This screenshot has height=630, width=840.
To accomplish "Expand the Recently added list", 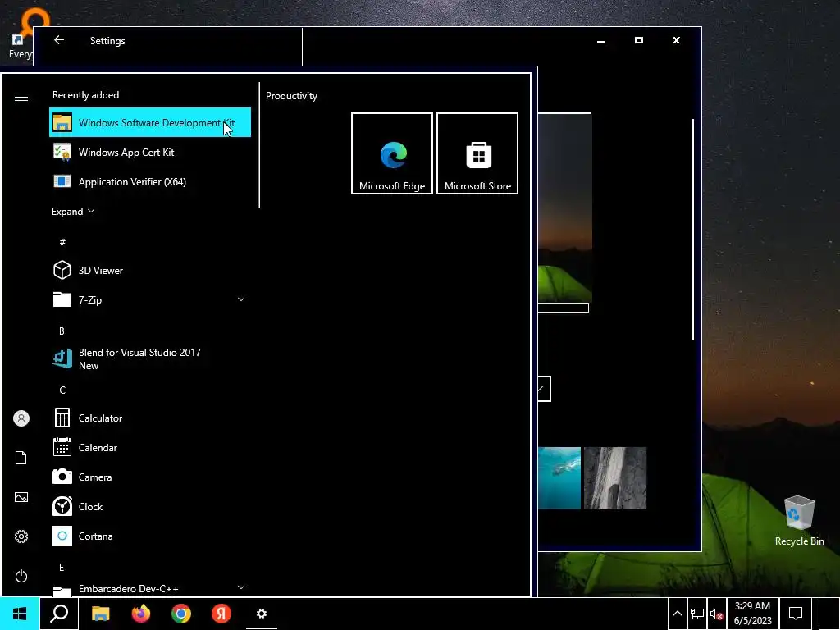I will click(x=73, y=211).
